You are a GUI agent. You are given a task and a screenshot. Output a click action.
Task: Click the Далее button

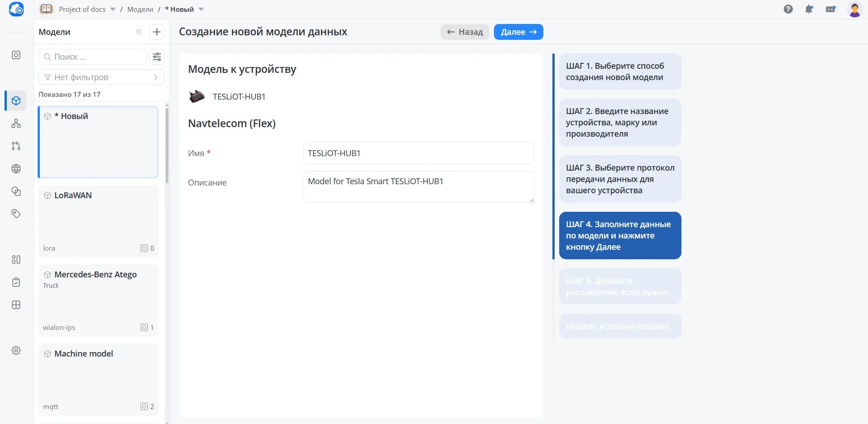click(x=518, y=32)
